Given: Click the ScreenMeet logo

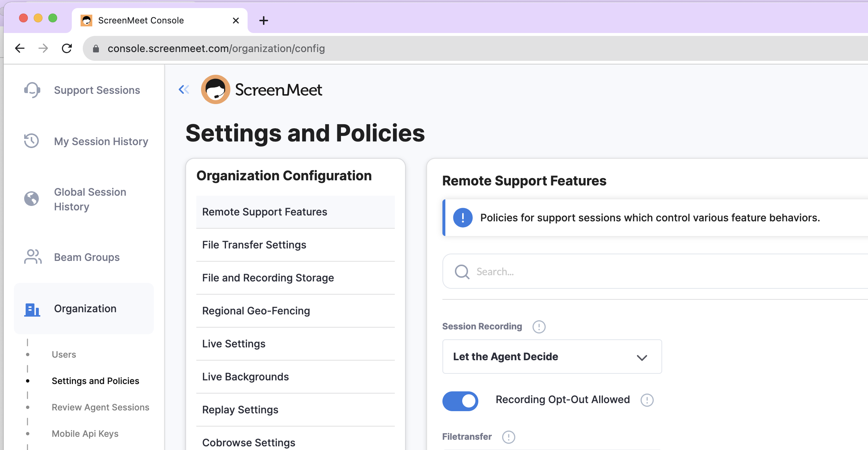Looking at the screenshot, I should tap(261, 89).
